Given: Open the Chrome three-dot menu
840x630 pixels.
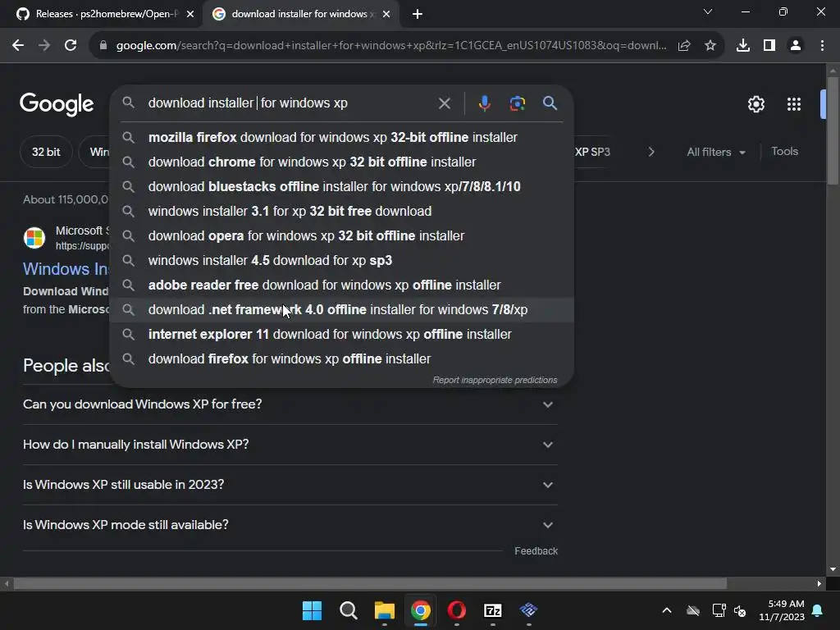Looking at the screenshot, I should (822, 46).
